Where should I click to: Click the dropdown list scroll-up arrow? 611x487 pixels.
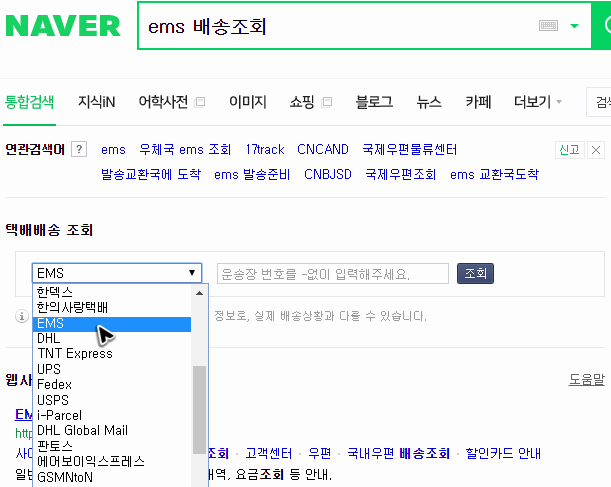point(200,293)
